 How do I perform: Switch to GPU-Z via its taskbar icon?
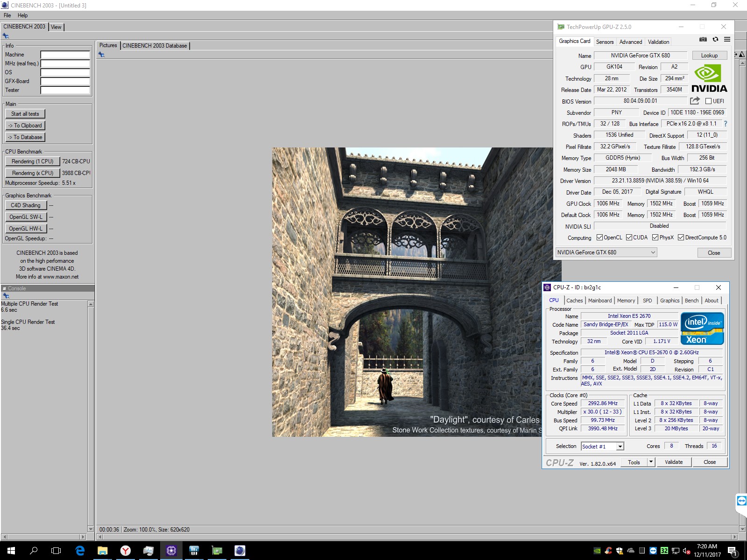[217, 551]
